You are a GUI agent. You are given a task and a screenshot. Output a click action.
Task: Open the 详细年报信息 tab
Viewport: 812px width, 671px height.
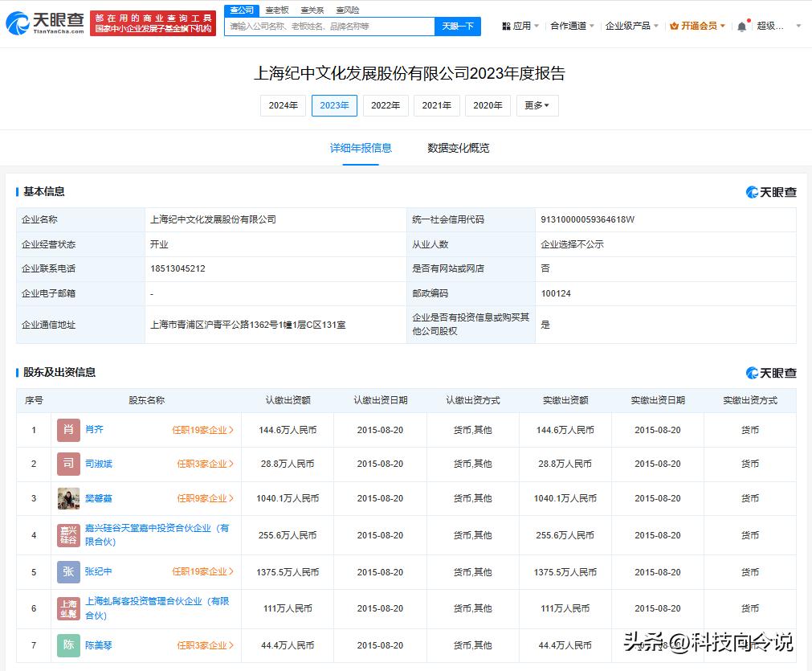(x=361, y=148)
